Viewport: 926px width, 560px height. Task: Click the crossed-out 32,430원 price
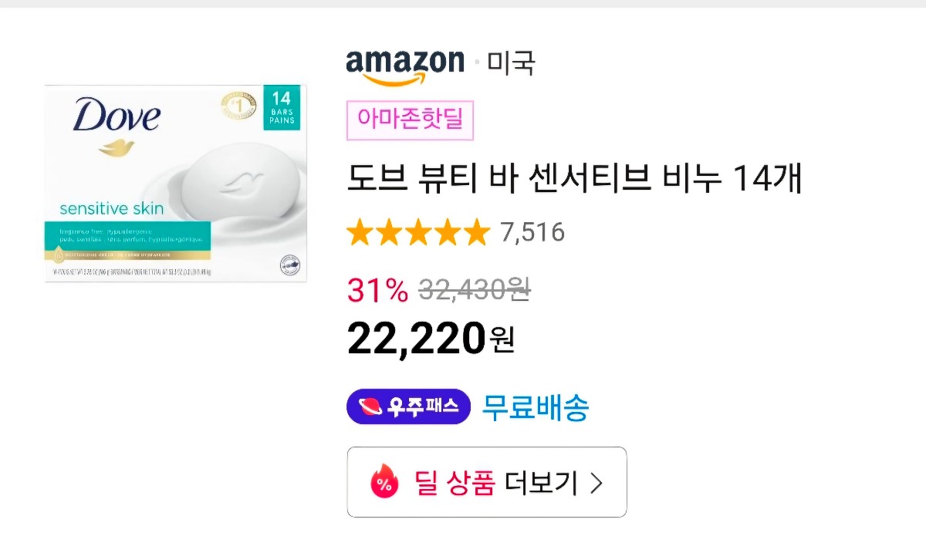coord(474,290)
